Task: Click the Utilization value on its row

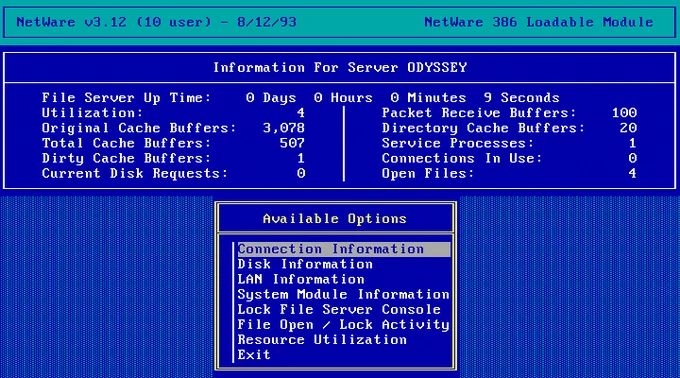Action: pos(301,113)
